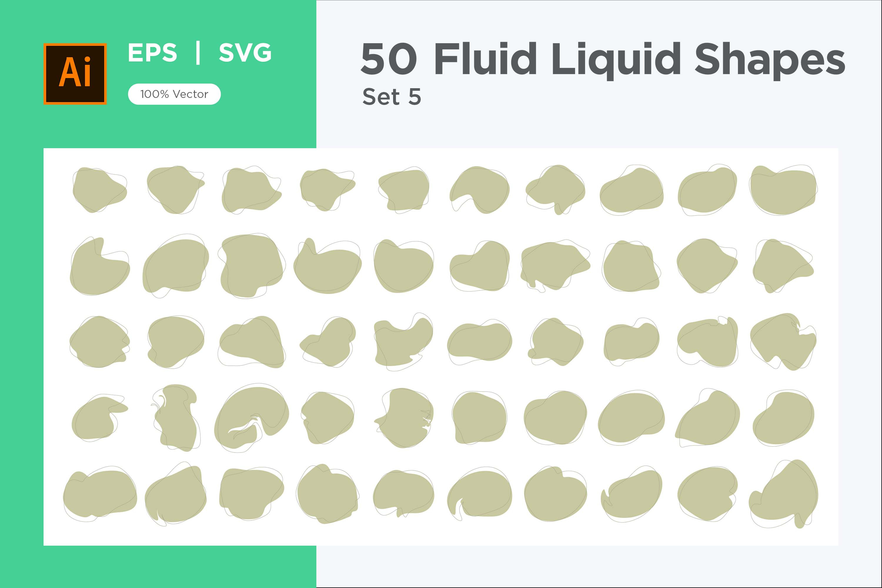Select the first blob shape in top row
The height and width of the screenshot is (588, 882).
[100, 190]
